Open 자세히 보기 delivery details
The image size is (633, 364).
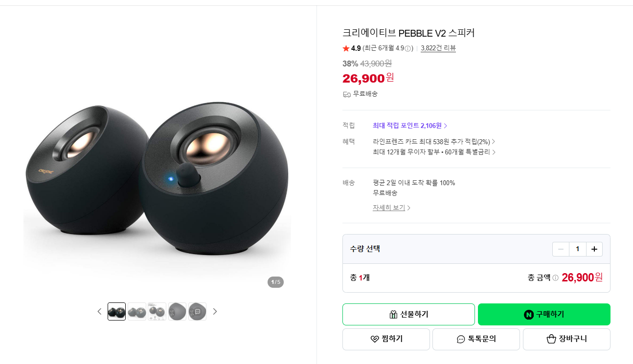(x=391, y=208)
